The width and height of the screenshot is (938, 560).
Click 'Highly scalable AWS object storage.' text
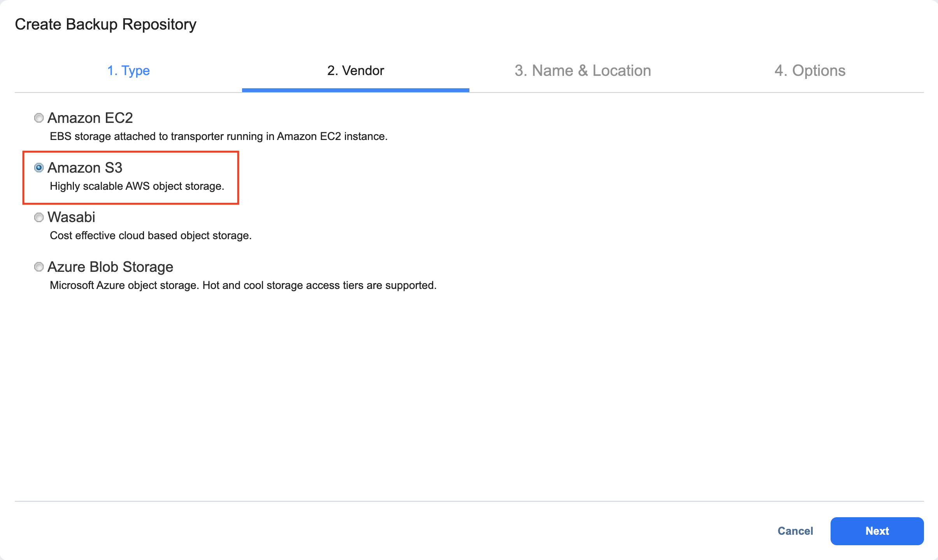click(137, 186)
